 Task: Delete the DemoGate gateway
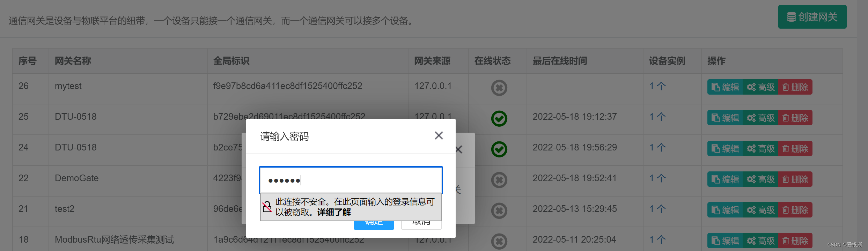(795, 179)
